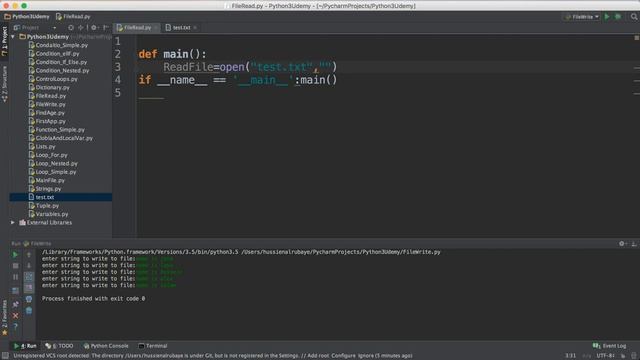640x360 pixels.
Task: Stop the process with Run panel stop icon
Action: click(15, 266)
